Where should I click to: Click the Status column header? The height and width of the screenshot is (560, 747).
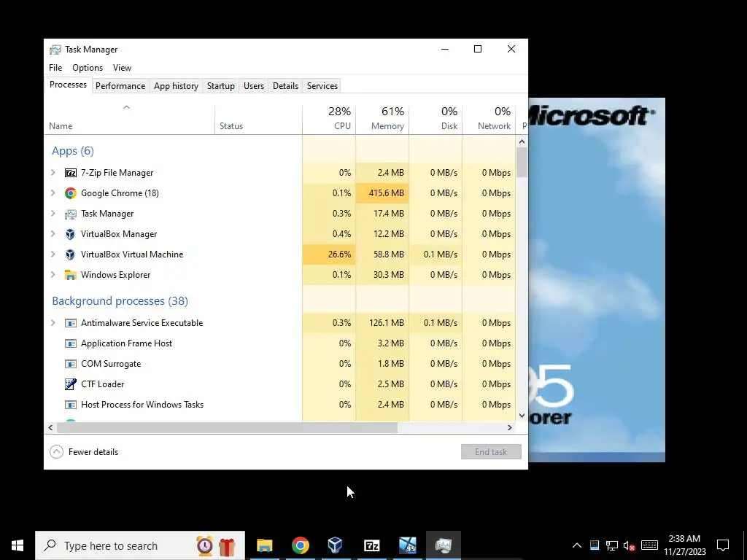click(259, 117)
